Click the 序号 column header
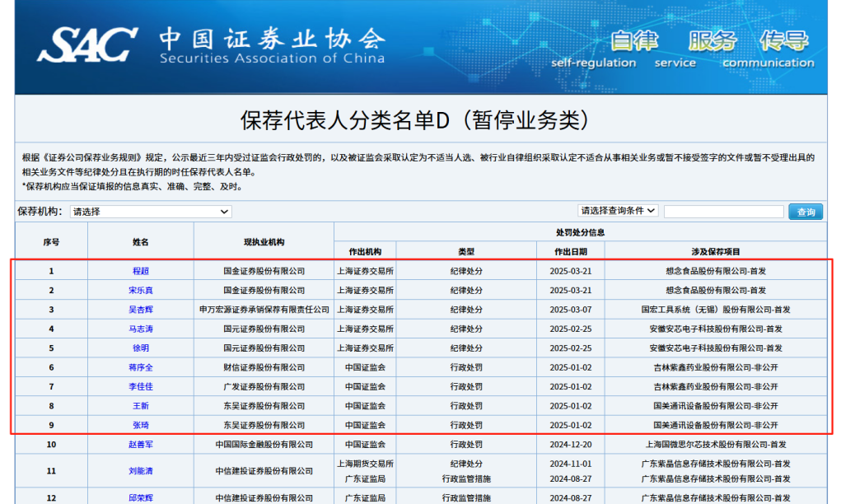The width and height of the screenshot is (855, 504). pos(51,242)
